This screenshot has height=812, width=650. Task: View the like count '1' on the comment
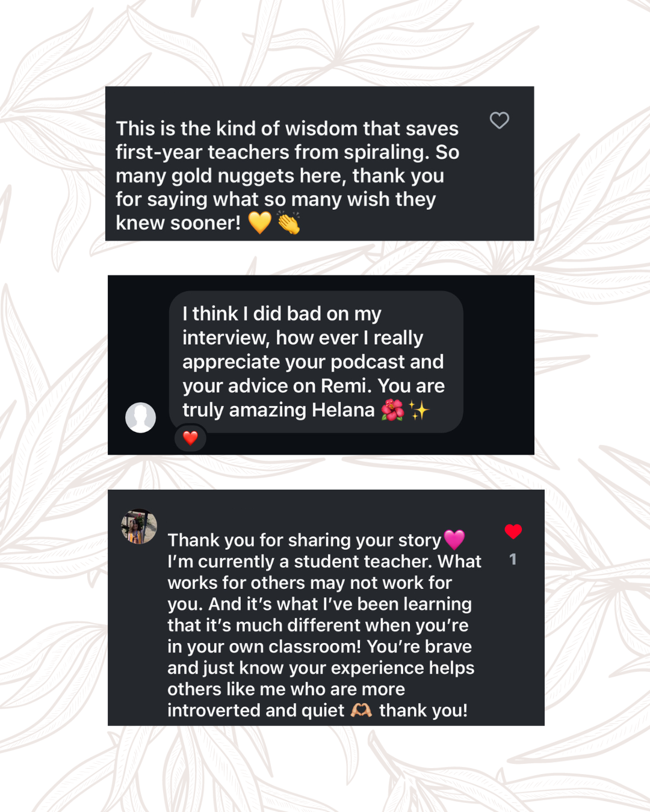(513, 559)
